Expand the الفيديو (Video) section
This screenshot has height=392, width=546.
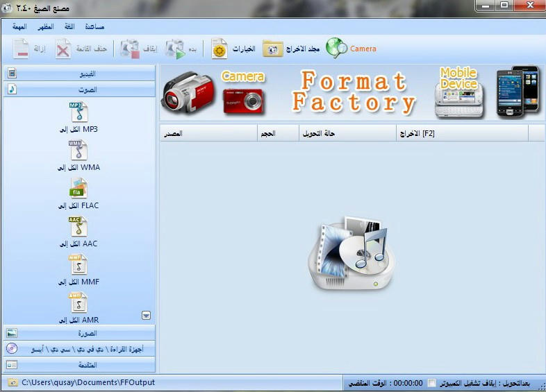[79, 73]
